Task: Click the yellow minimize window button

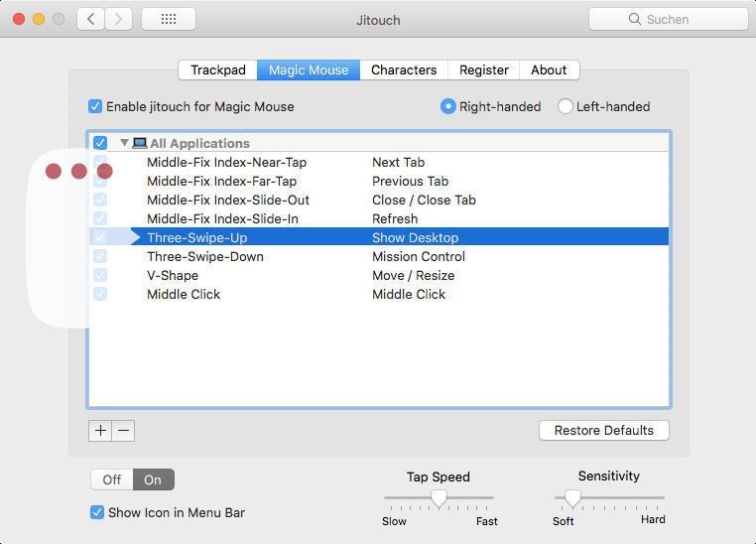Action: point(39,19)
